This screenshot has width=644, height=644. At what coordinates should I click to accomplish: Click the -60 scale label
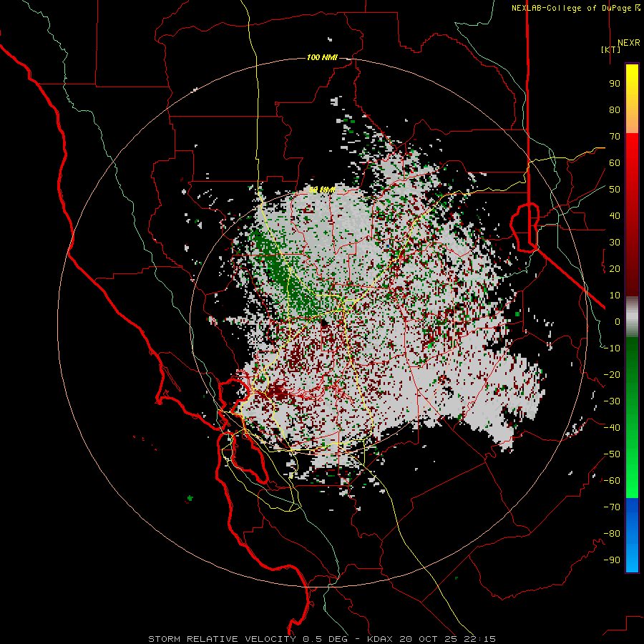[x=612, y=481]
